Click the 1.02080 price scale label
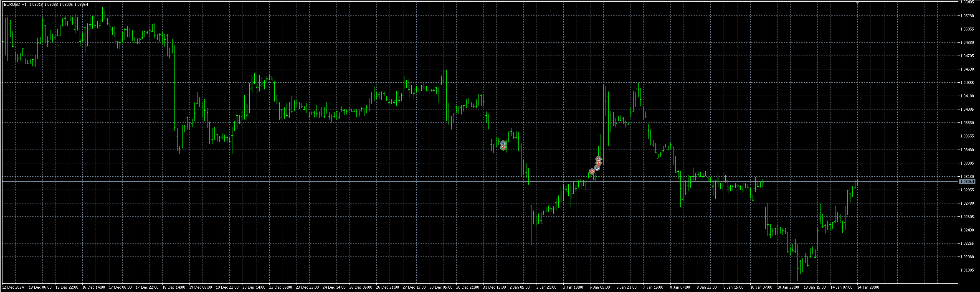Viewport: 980px width, 292px height. (x=967, y=256)
